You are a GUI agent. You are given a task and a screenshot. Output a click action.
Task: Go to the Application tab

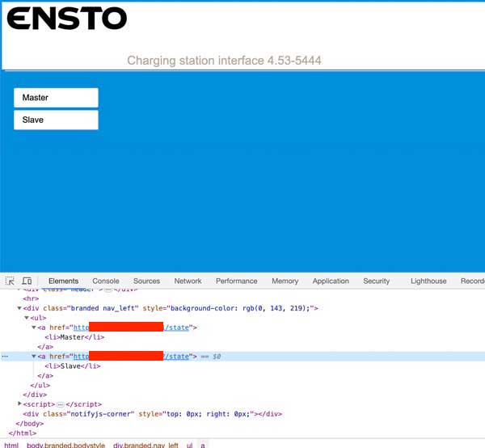331,281
